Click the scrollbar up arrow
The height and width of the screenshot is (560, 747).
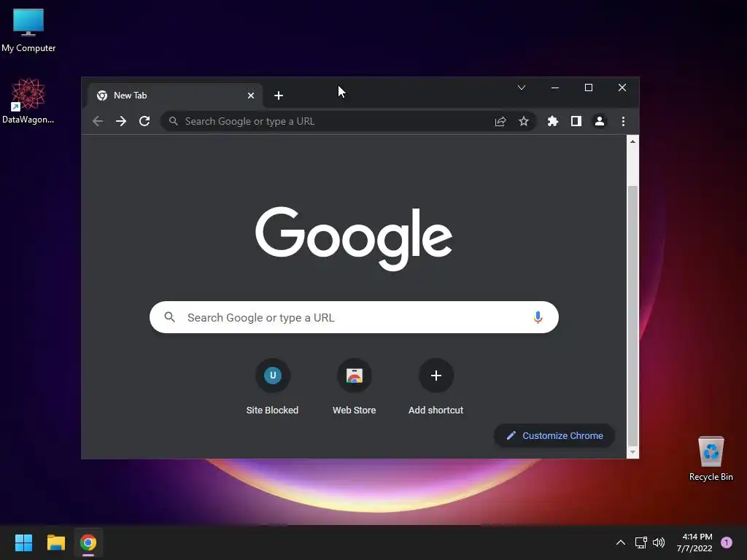point(632,141)
